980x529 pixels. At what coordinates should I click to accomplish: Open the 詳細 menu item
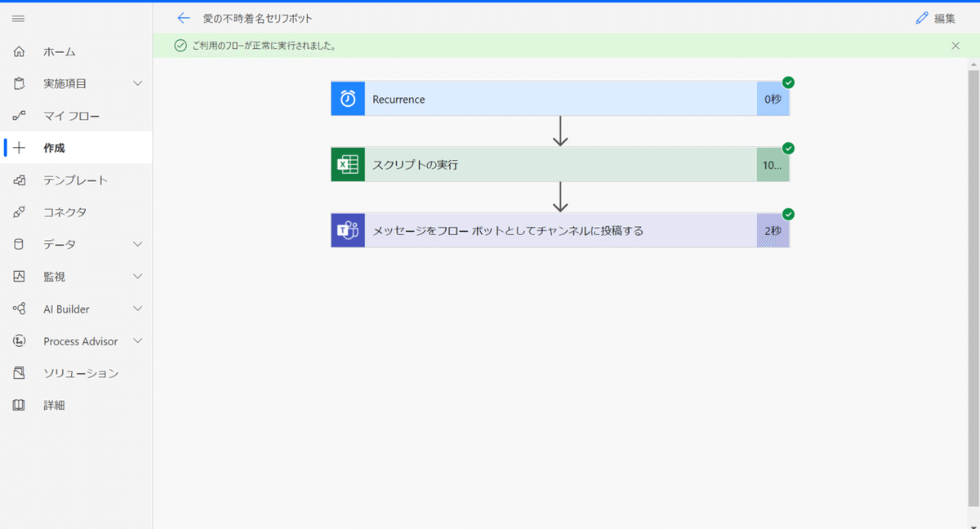pos(54,405)
